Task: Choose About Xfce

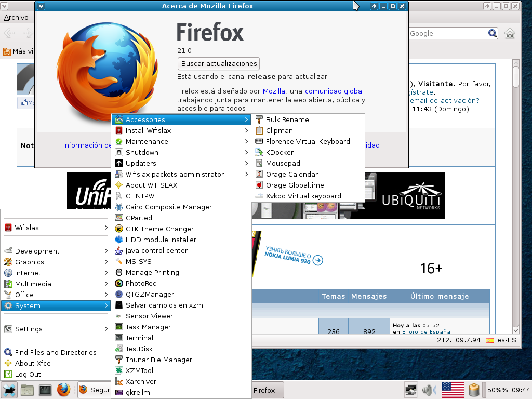Action: pos(56,363)
